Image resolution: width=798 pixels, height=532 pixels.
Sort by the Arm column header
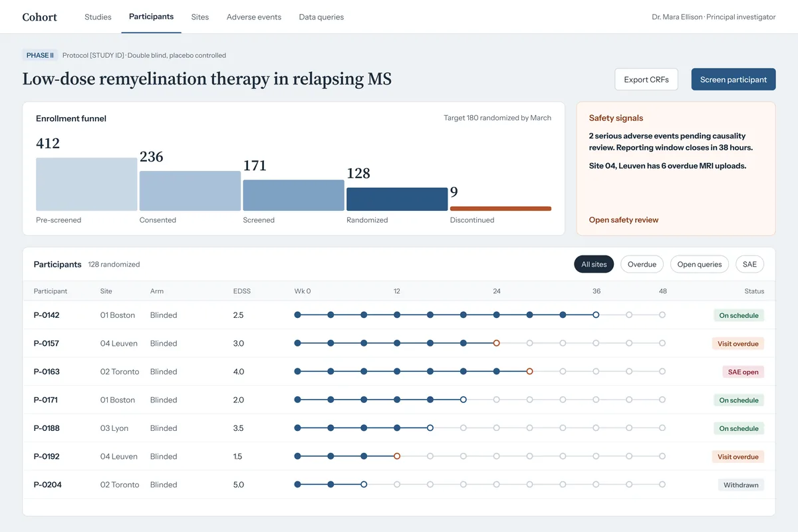157,291
